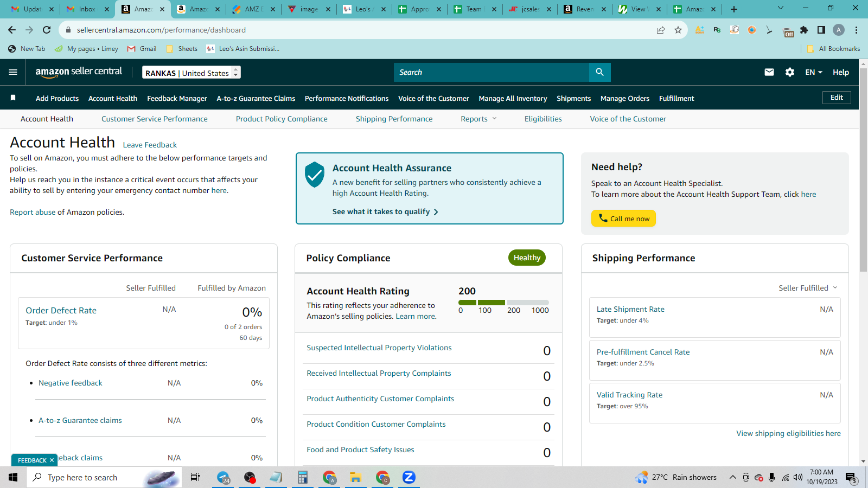Click the Windows taskbar search box
Screen dimensions: 868x488
tap(104, 477)
